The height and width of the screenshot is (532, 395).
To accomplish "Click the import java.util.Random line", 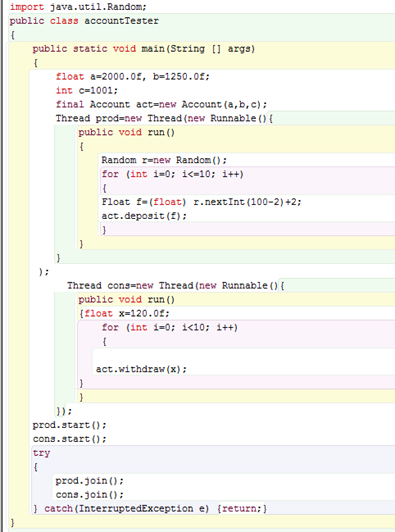I will [x=78, y=7].
